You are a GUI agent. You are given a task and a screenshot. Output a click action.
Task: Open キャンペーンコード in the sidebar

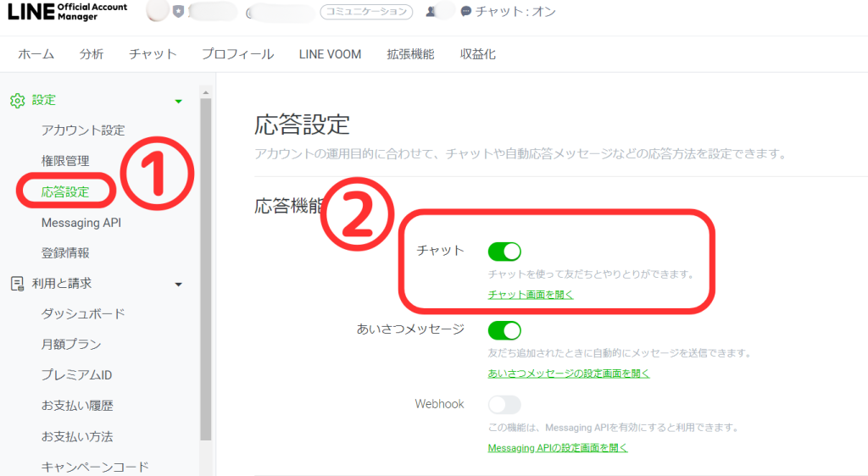click(95, 468)
